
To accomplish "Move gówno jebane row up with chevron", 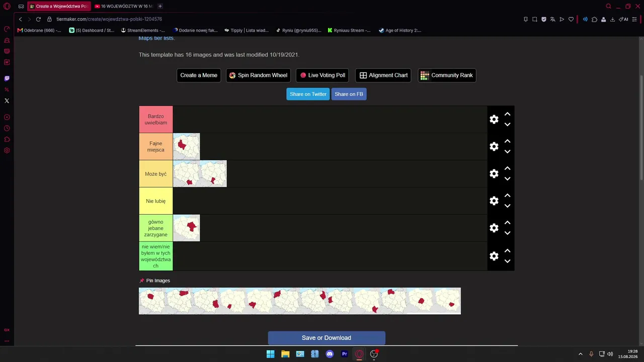I will 507,223.
